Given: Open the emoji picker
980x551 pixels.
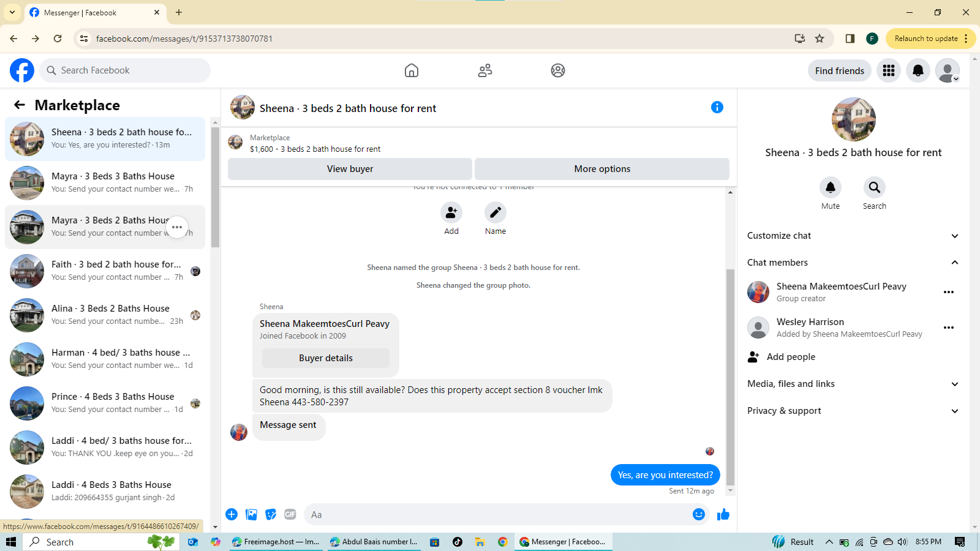Looking at the screenshot, I should click(x=699, y=514).
